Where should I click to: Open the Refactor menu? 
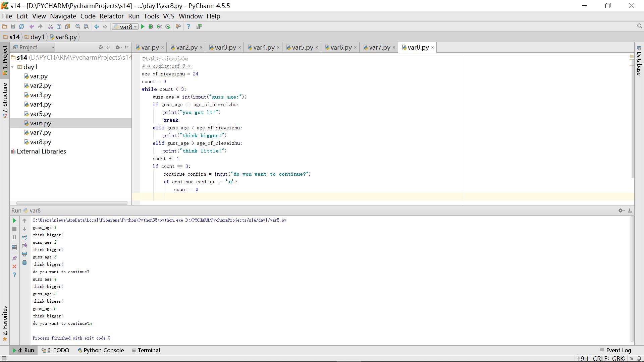111,16
